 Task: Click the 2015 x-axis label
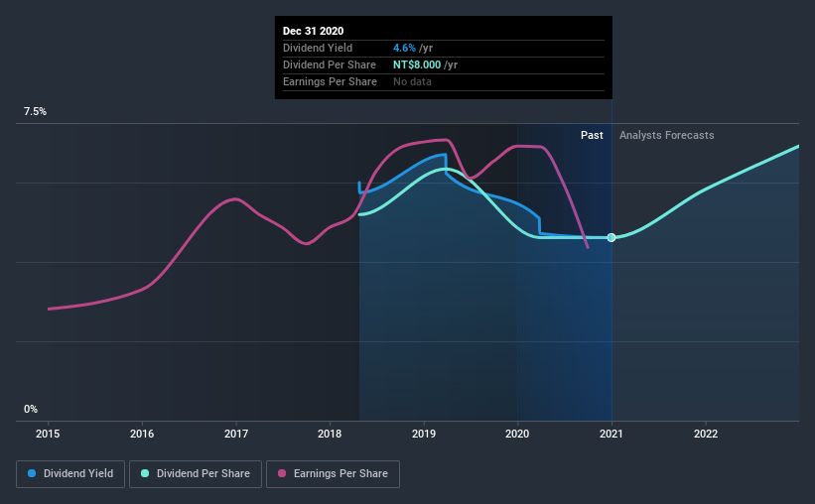pos(48,434)
